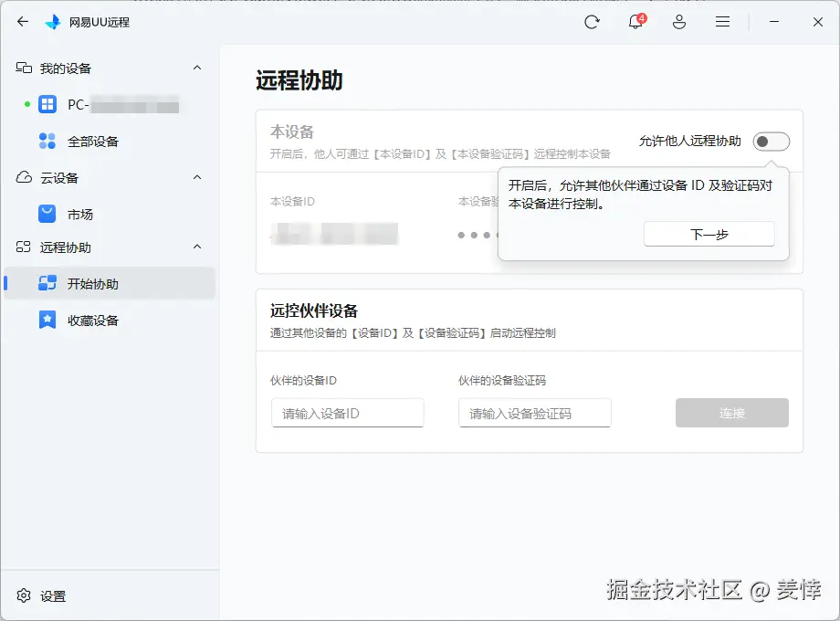840x621 pixels.
Task: Open the hamburger menu in the title bar
Action: tap(722, 23)
